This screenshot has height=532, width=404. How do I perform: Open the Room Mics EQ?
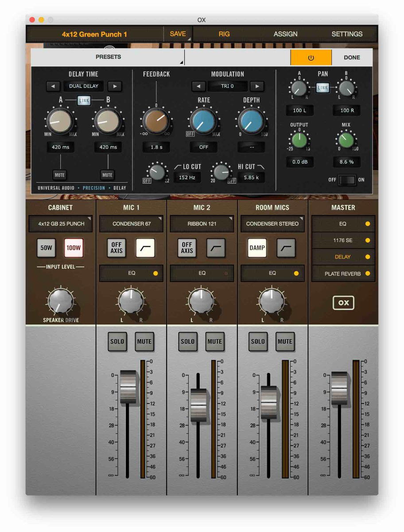[272, 273]
